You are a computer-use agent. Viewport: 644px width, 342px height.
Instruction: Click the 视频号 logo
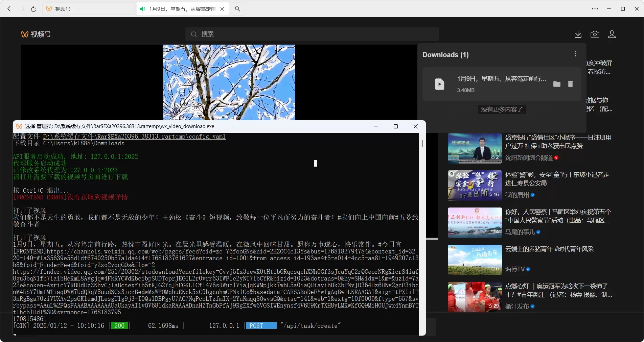click(x=37, y=34)
